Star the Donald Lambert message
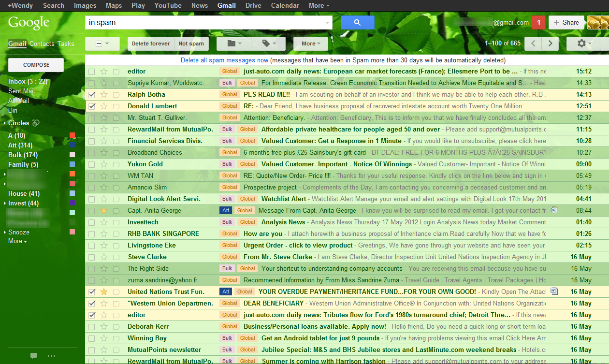Image resolution: width=609 pixels, height=364 pixels. click(x=104, y=106)
